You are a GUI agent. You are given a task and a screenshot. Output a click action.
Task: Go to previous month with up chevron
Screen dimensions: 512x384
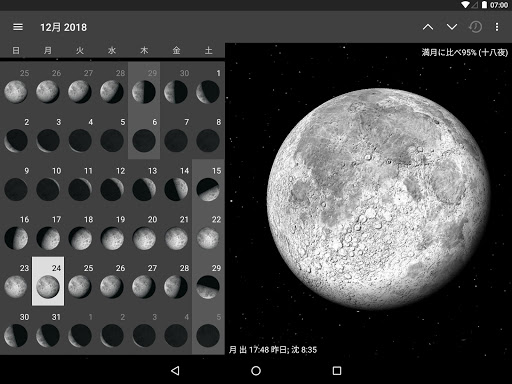428,27
